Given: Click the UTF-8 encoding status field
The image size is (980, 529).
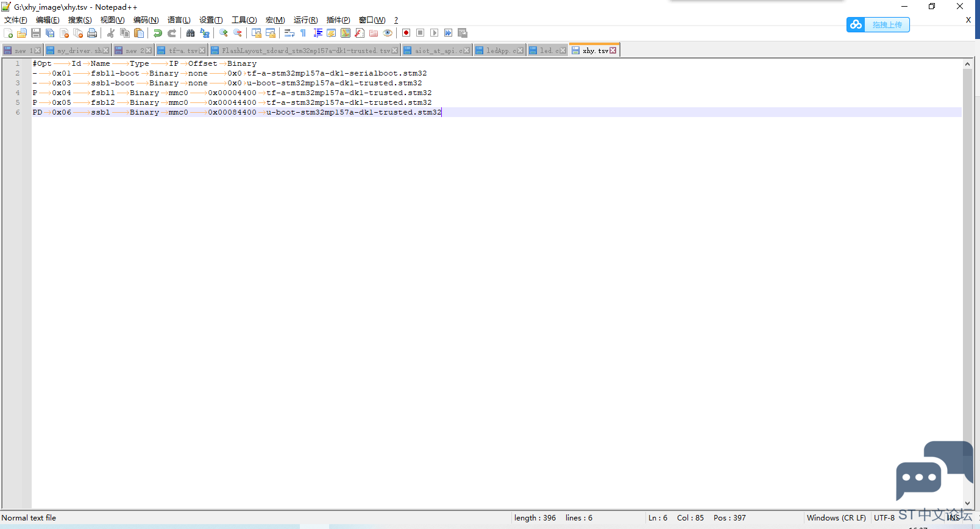Looking at the screenshot, I should [x=884, y=518].
